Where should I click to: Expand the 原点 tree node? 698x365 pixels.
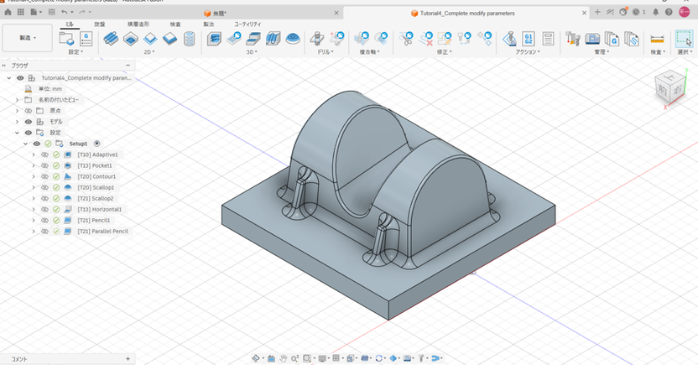(x=17, y=110)
